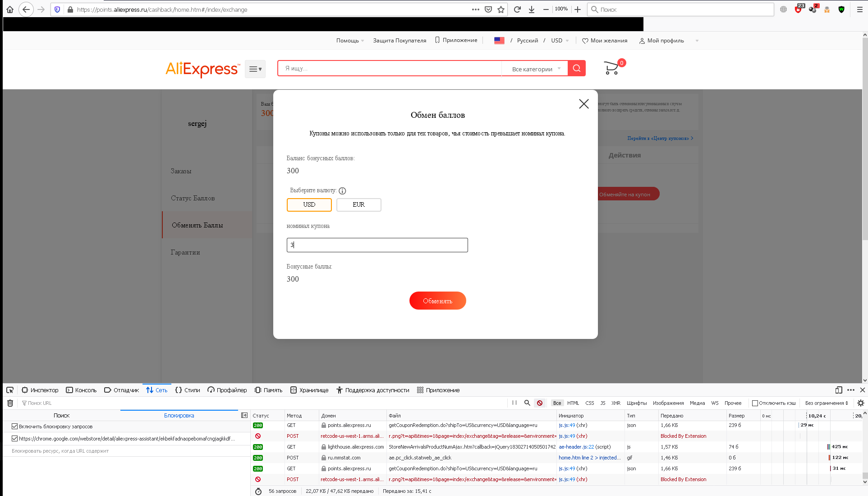The width and height of the screenshot is (868, 496).
Task: Open devtools three-dots options menu
Action: [851, 390]
